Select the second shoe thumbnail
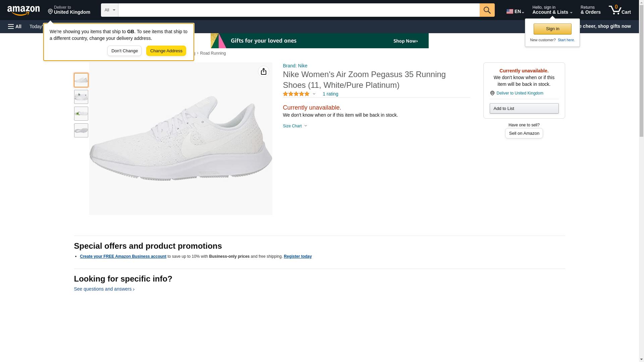644x362 pixels. click(x=81, y=97)
